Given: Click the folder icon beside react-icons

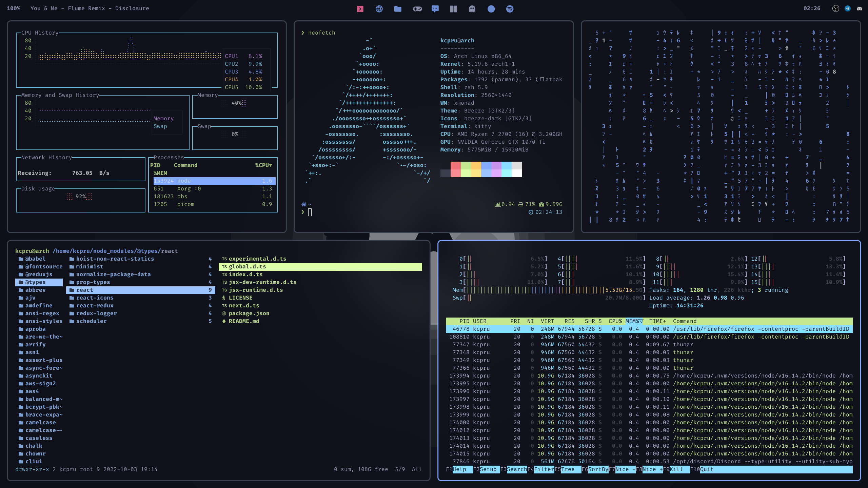Looking at the screenshot, I should click(x=72, y=298).
